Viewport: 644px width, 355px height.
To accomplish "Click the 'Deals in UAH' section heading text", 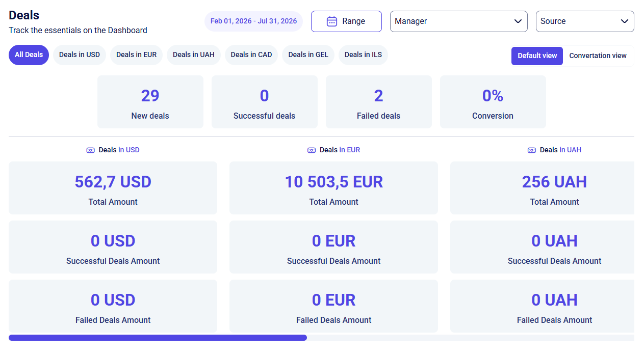I will 561,150.
